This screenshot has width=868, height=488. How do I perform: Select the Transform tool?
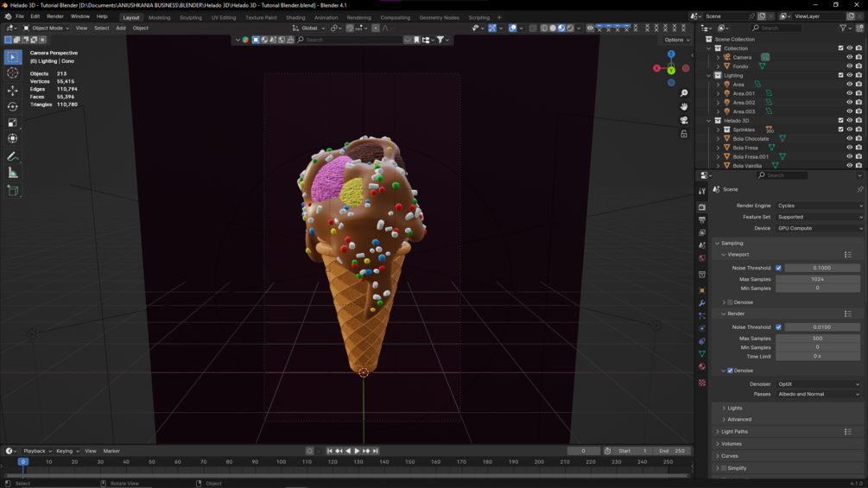(x=13, y=139)
